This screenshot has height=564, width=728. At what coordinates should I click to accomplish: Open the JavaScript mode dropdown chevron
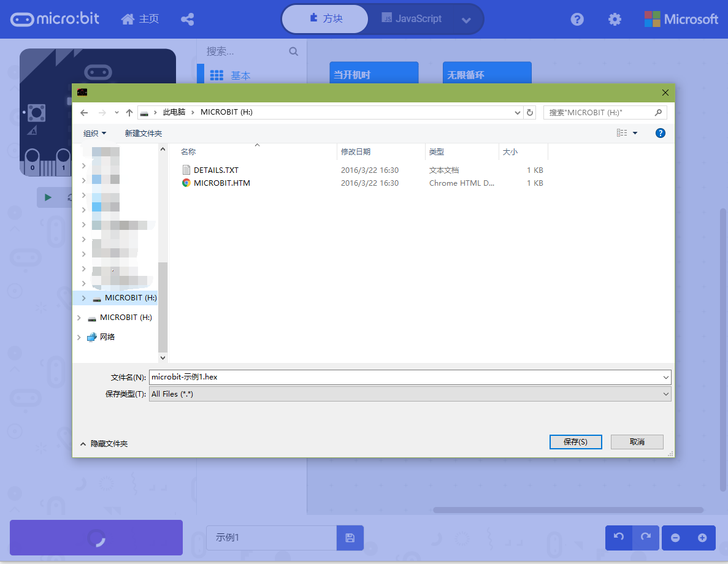pyautogui.click(x=466, y=19)
